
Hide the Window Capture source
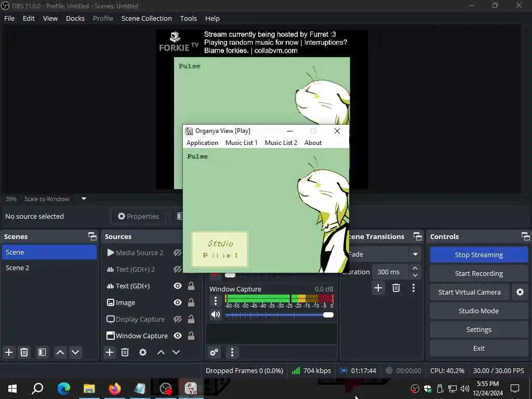pyautogui.click(x=178, y=336)
